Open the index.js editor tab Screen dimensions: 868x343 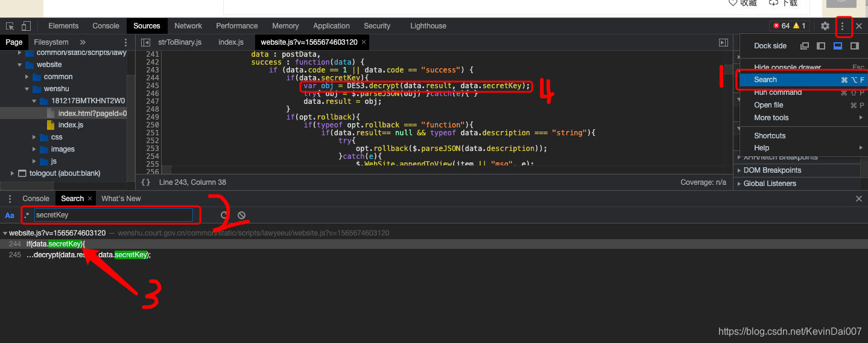(231, 42)
